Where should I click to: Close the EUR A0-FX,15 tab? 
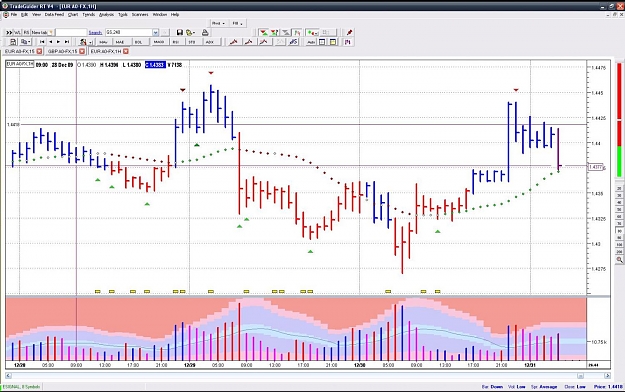click(39, 51)
